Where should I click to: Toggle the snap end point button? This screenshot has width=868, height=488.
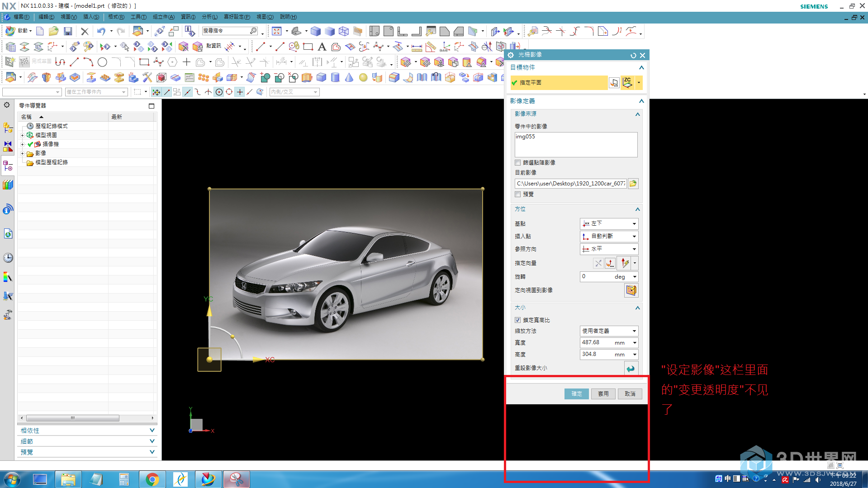point(167,92)
